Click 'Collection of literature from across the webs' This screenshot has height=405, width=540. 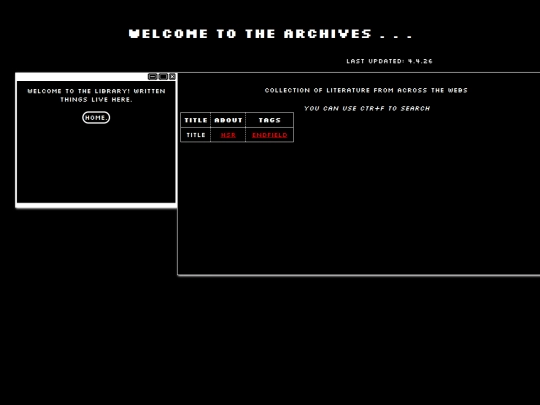click(366, 90)
